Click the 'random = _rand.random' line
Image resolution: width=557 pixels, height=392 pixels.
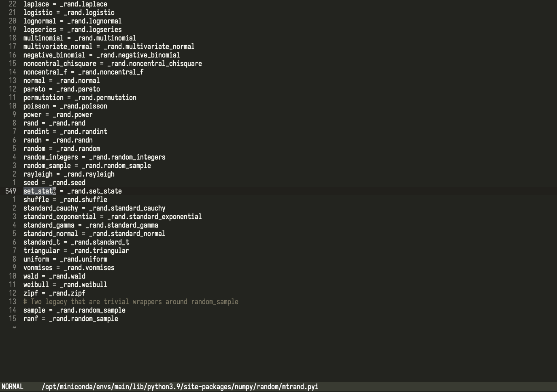pyautogui.click(x=62, y=149)
